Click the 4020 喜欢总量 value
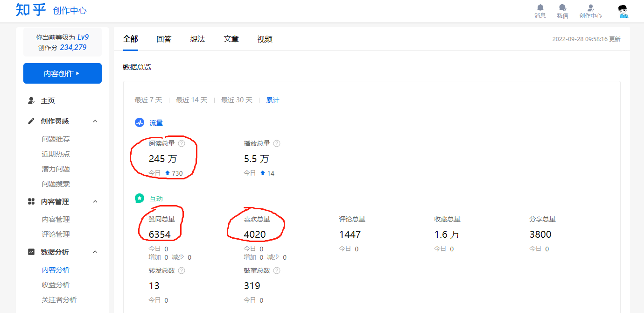 click(255, 234)
